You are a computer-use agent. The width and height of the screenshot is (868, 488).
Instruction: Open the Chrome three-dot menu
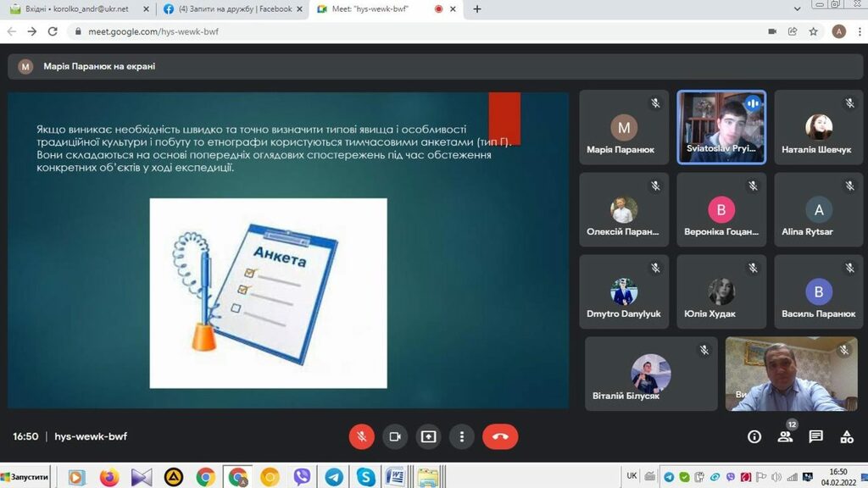coord(858,31)
